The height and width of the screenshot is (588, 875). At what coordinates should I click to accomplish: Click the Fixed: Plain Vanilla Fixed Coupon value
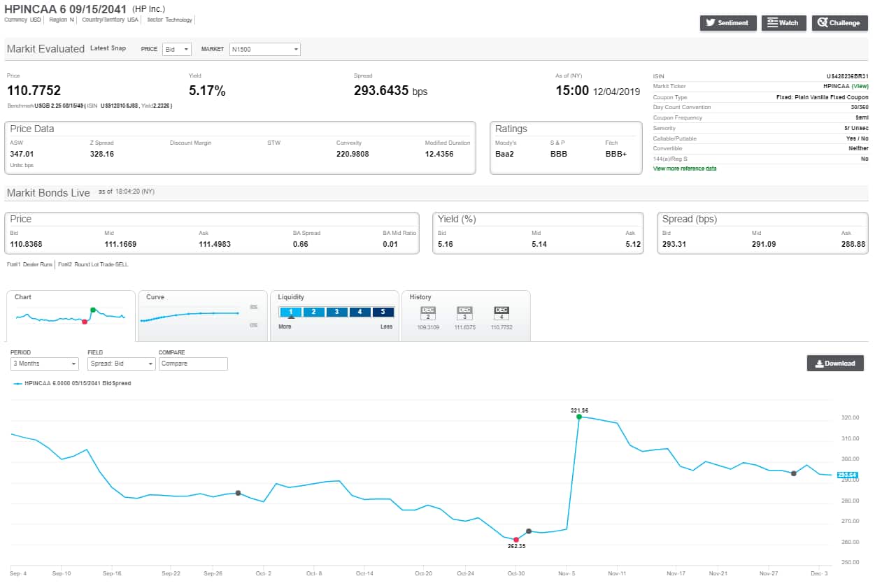pyautogui.click(x=823, y=97)
